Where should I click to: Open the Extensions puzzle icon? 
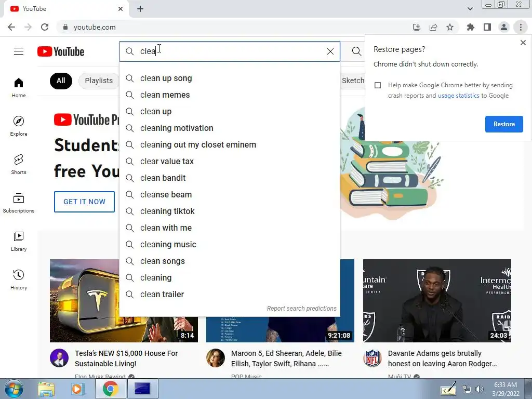coord(471,27)
